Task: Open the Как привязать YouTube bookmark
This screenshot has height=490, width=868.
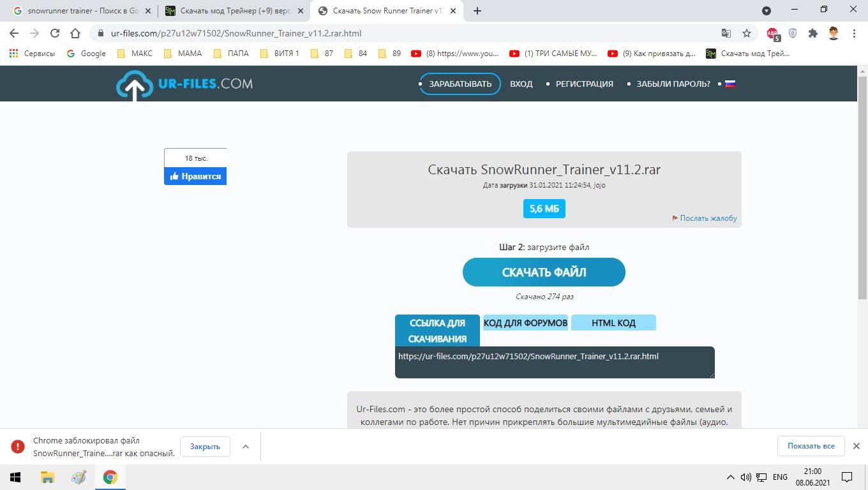Action: pos(652,54)
